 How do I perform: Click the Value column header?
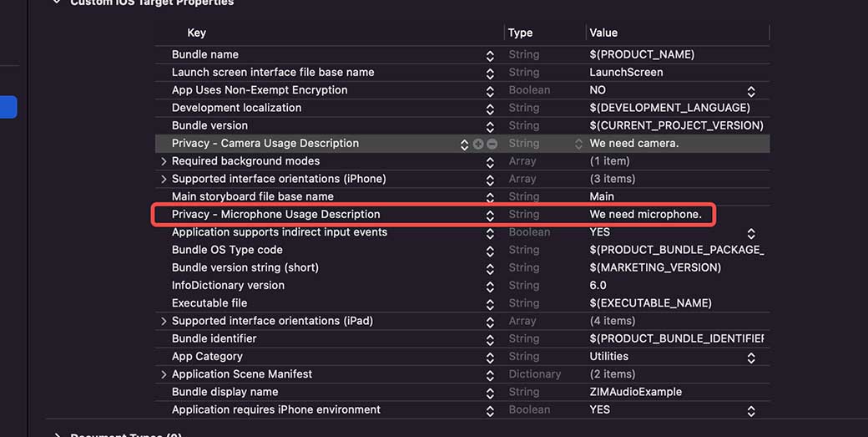[x=603, y=33]
